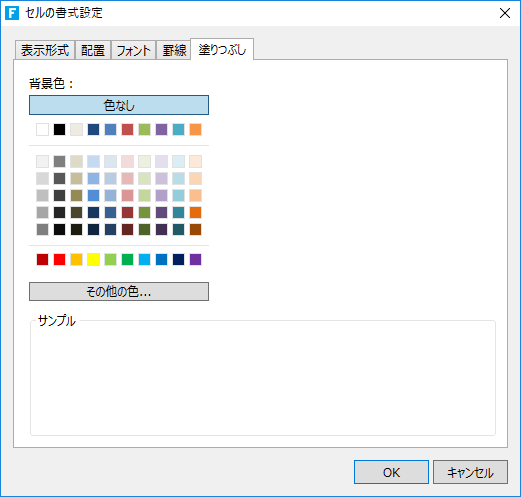
Task: Click the F application icon in title bar
Action: [x=12, y=13]
